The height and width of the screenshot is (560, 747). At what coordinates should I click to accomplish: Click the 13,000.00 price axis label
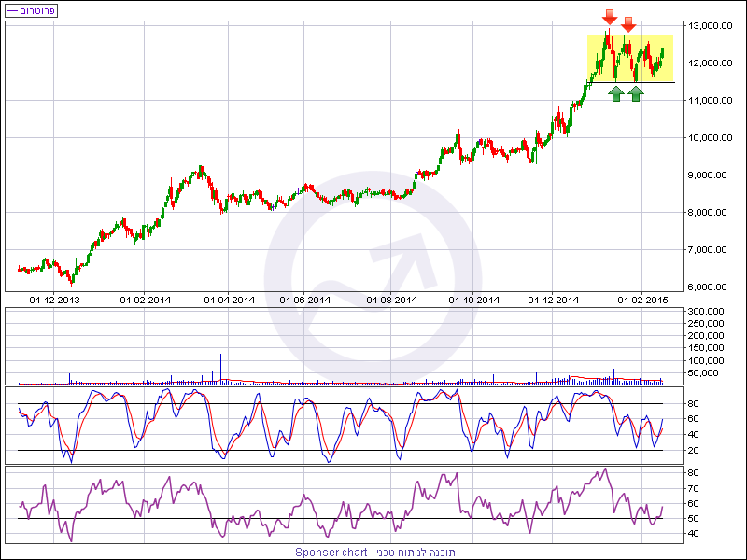[x=704, y=25]
